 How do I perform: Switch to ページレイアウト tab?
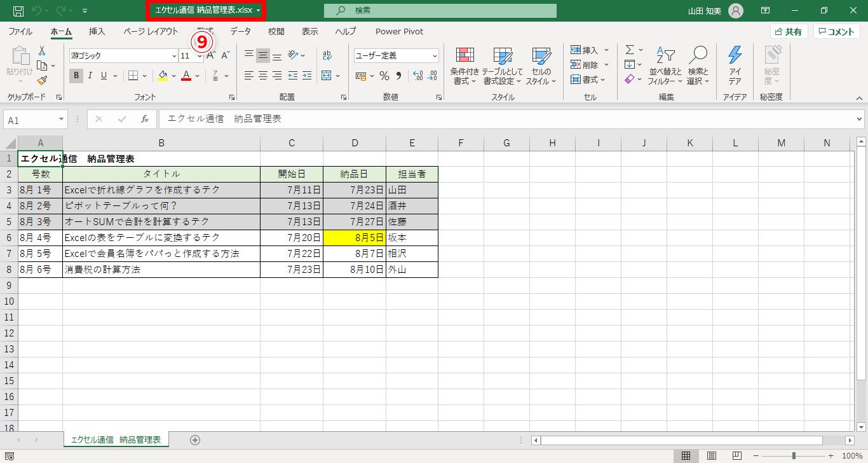(151, 31)
